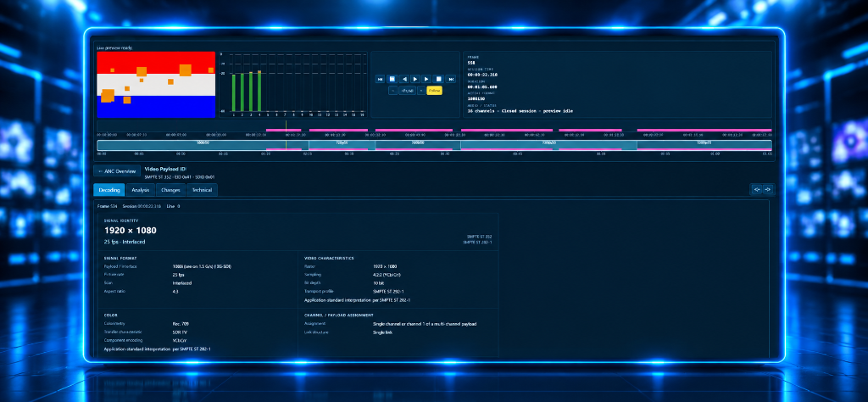Screen dimensions: 868x402
Task: Click the Bit depth value '10 bit'
Action: tap(379, 283)
